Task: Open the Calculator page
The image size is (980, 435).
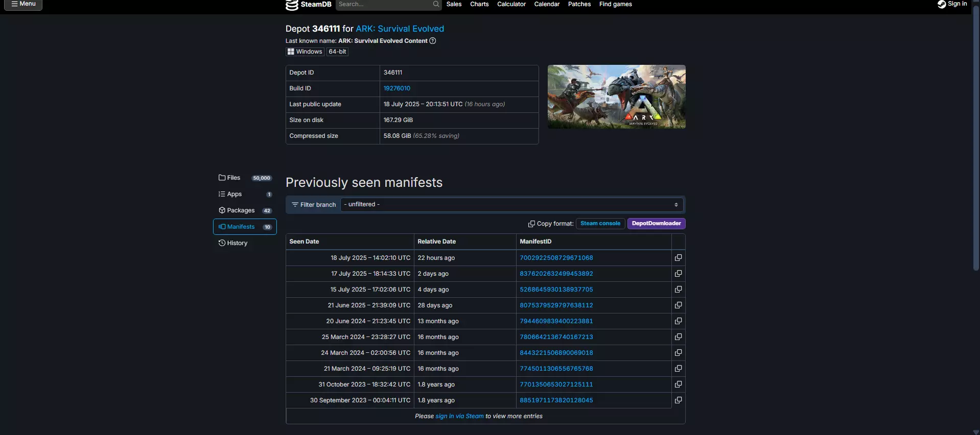Action: (x=511, y=4)
